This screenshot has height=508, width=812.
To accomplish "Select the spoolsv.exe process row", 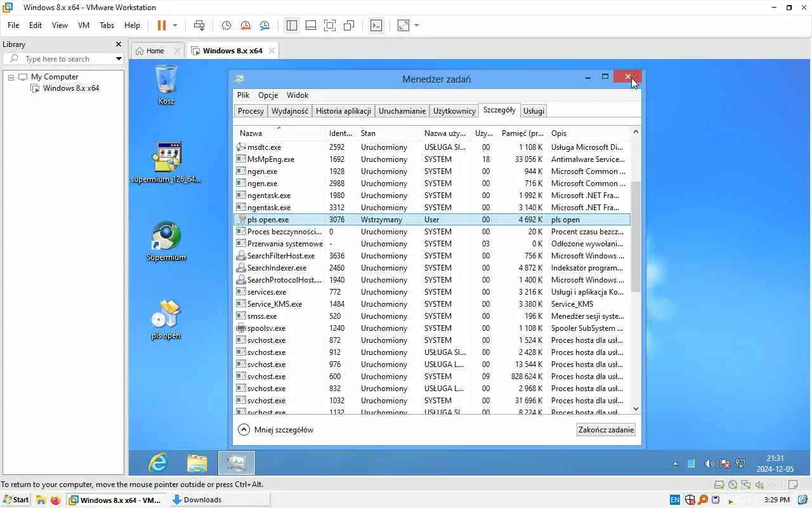I will pos(431,328).
